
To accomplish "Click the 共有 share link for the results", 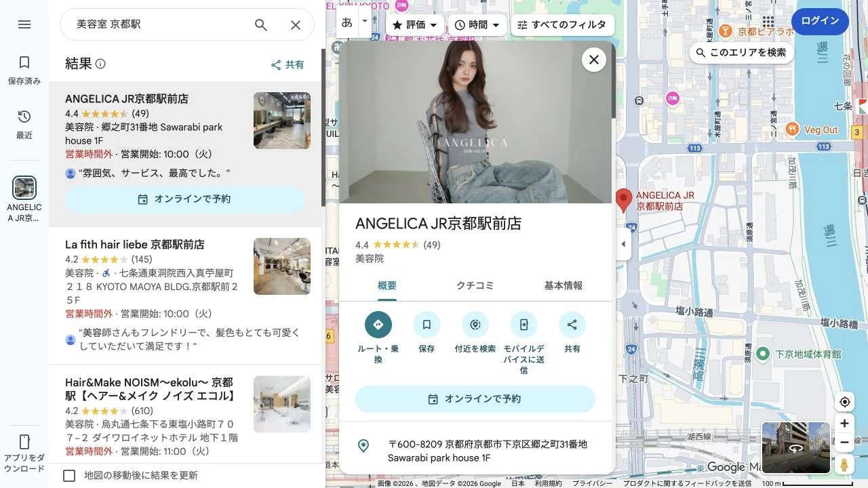I will click(288, 65).
